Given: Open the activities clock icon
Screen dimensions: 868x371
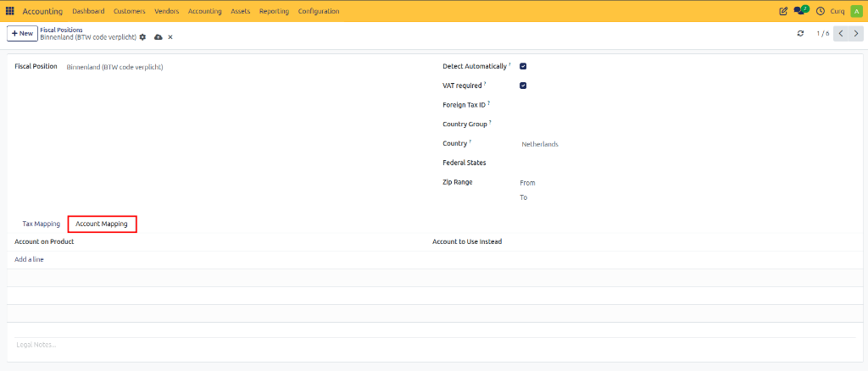Looking at the screenshot, I should pyautogui.click(x=821, y=11).
